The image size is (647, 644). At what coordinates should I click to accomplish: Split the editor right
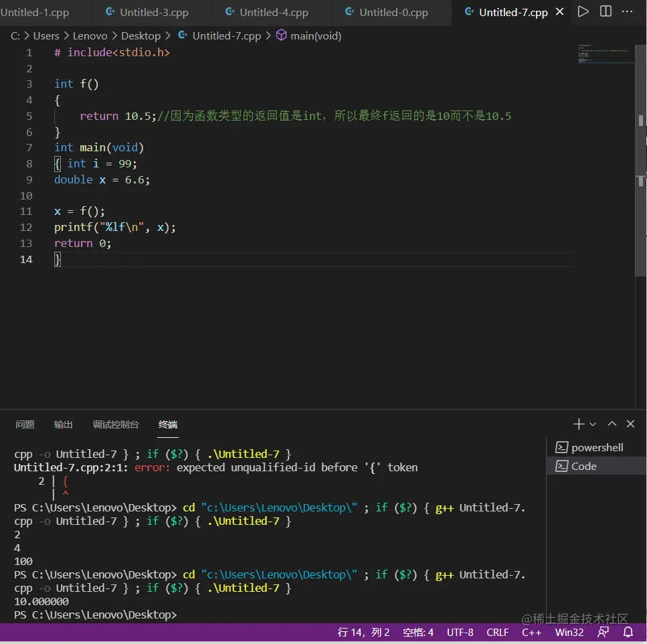click(x=606, y=11)
